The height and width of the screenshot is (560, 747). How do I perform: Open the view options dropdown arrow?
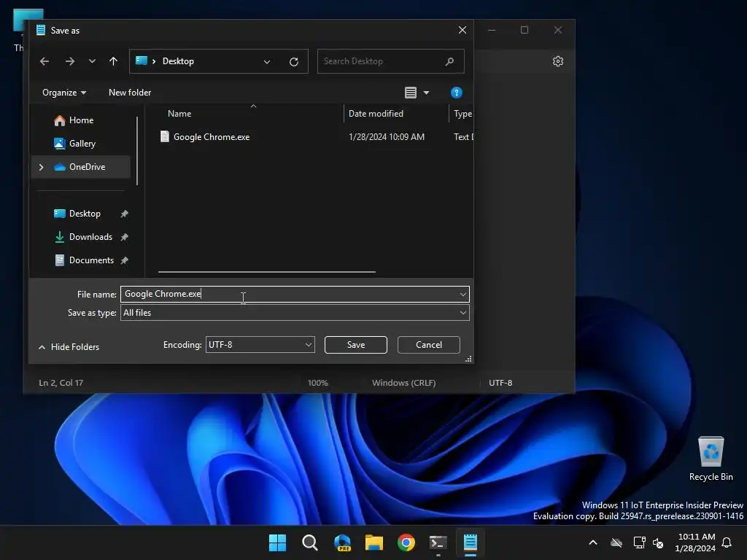coord(426,93)
